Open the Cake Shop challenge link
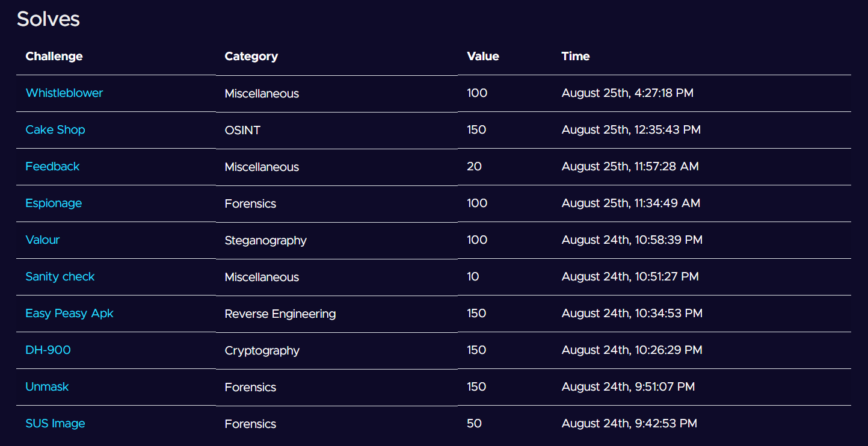The image size is (868, 446). click(55, 130)
